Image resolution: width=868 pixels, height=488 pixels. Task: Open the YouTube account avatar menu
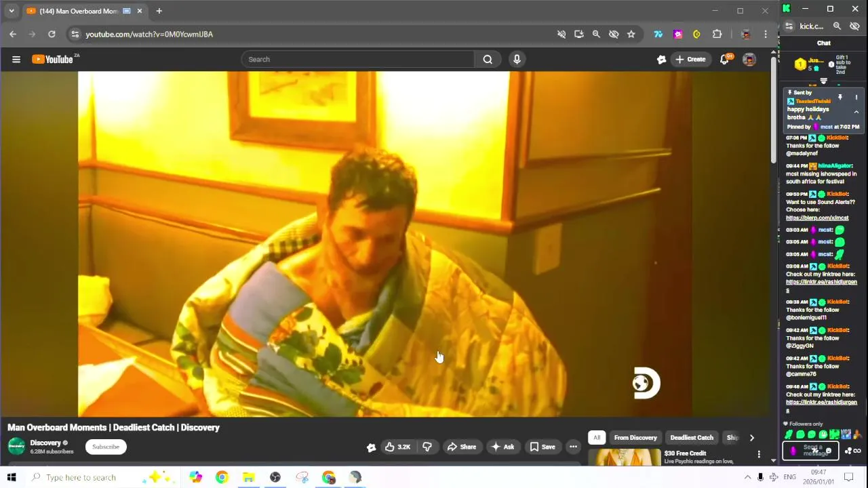(x=749, y=60)
